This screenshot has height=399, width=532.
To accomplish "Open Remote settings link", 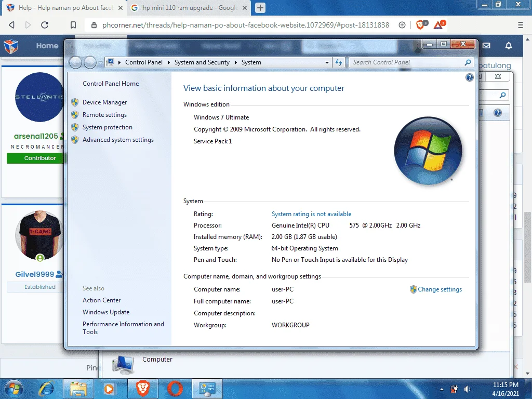I will pos(104,115).
